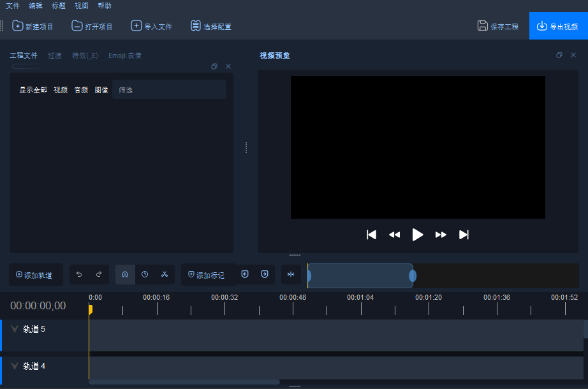Click 导入文件 to import media
The image size is (588, 389).
151,26
